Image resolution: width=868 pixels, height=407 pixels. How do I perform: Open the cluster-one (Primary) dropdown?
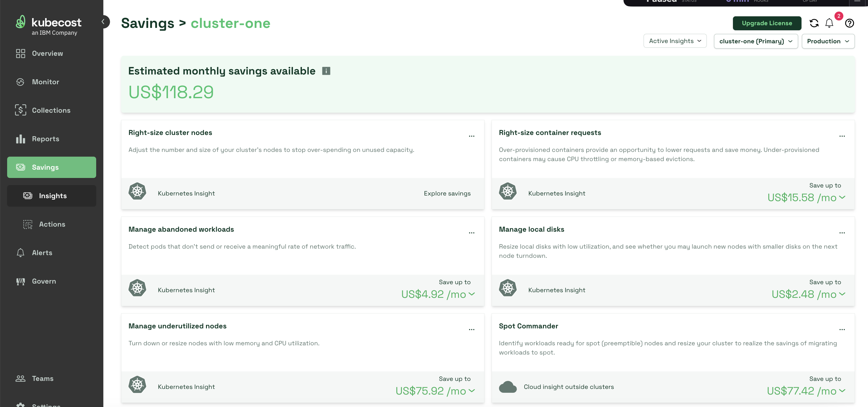click(755, 42)
